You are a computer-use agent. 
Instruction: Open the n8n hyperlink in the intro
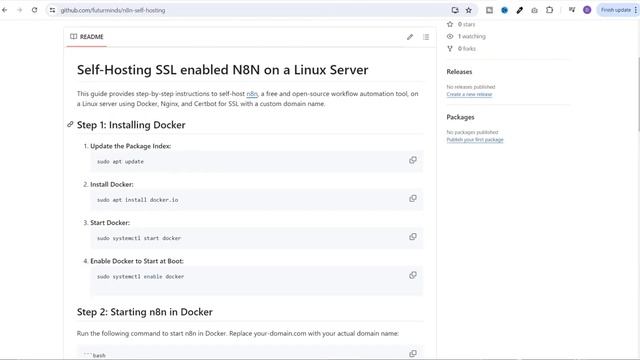tap(252, 94)
